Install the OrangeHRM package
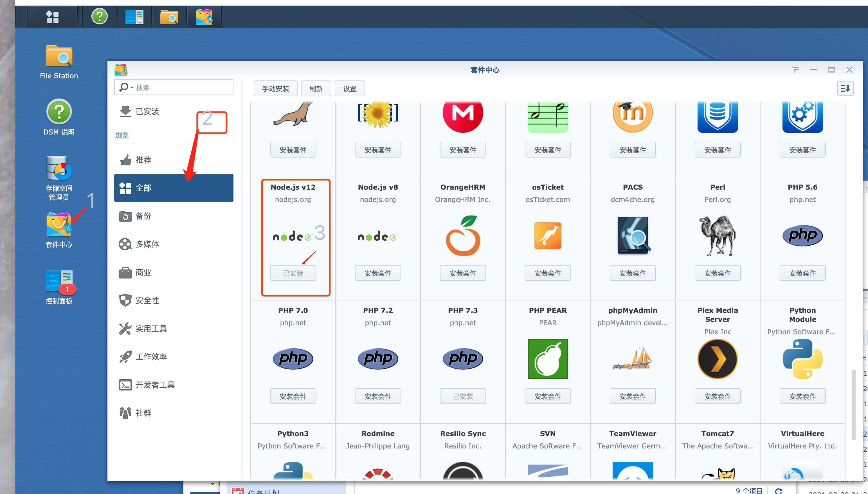The height and width of the screenshot is (494, 868). pyautogui.click(x=463, y=273)
